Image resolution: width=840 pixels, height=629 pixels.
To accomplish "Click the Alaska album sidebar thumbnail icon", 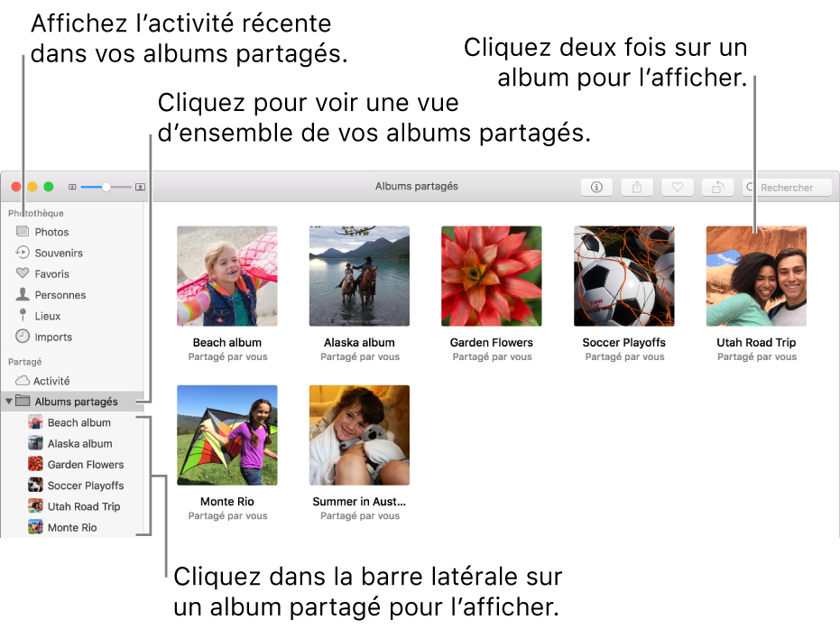I will point(35,443).
